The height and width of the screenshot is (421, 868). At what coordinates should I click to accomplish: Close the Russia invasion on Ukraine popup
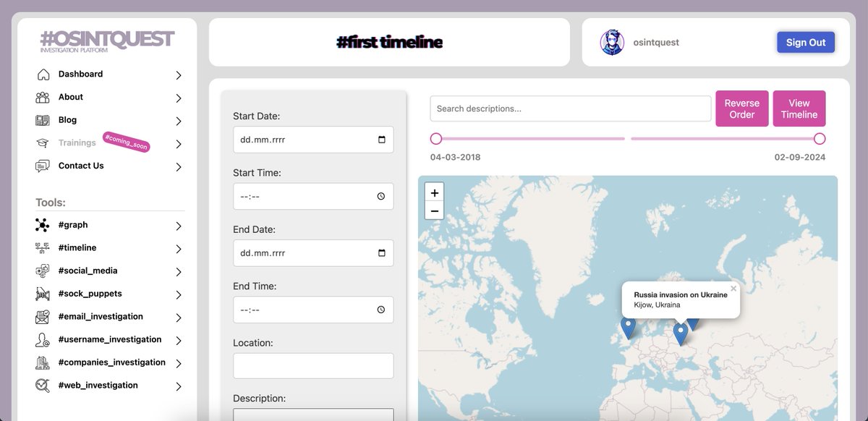733,288
